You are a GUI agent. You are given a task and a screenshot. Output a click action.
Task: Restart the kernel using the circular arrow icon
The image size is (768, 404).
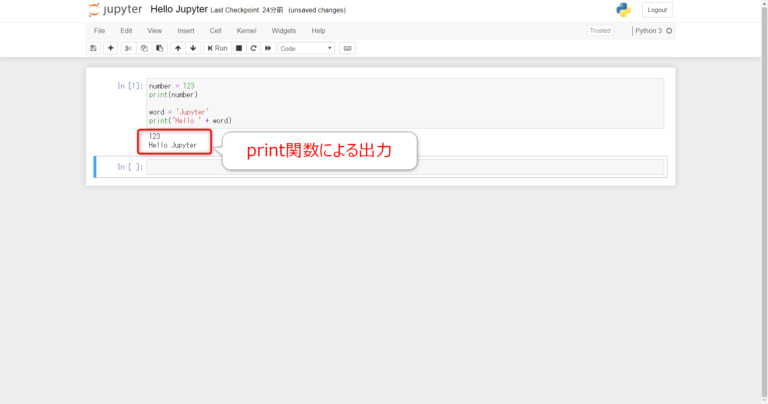tap(253, 48)
